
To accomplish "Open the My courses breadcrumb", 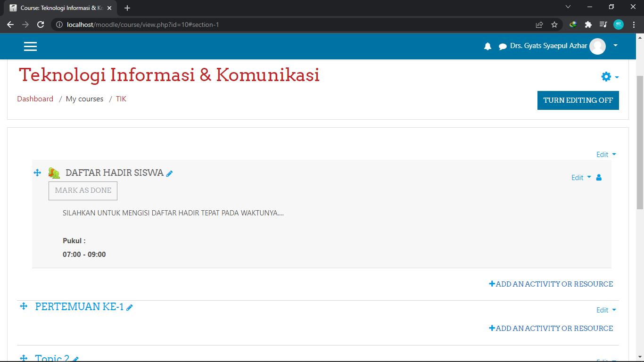I will coord(84,99).
